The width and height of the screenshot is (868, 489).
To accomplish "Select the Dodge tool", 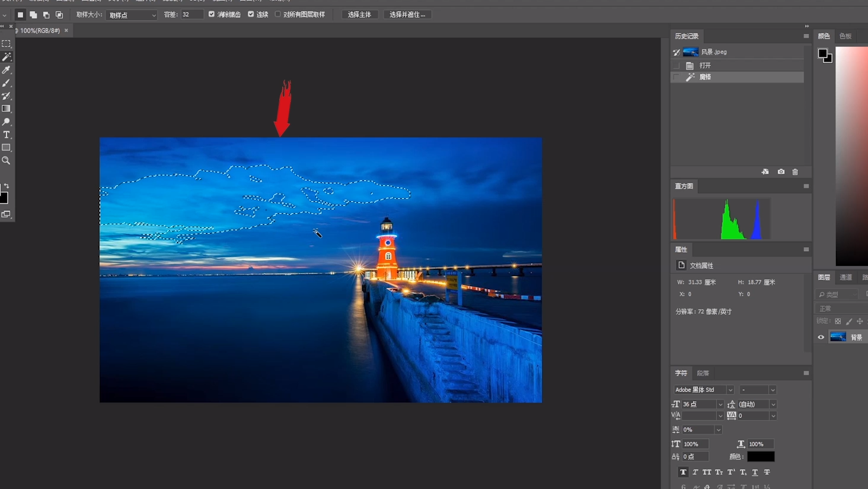I will [x=7, y=122].
